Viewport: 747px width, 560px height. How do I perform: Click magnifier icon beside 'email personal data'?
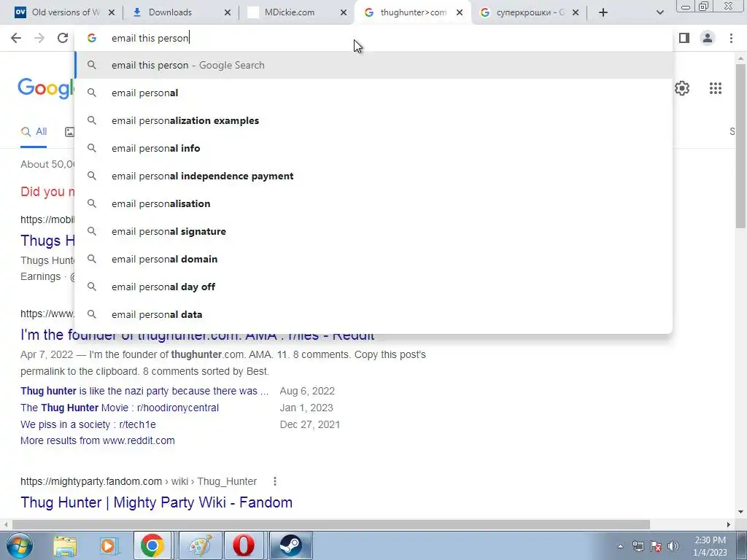click(x=92, y=314)
